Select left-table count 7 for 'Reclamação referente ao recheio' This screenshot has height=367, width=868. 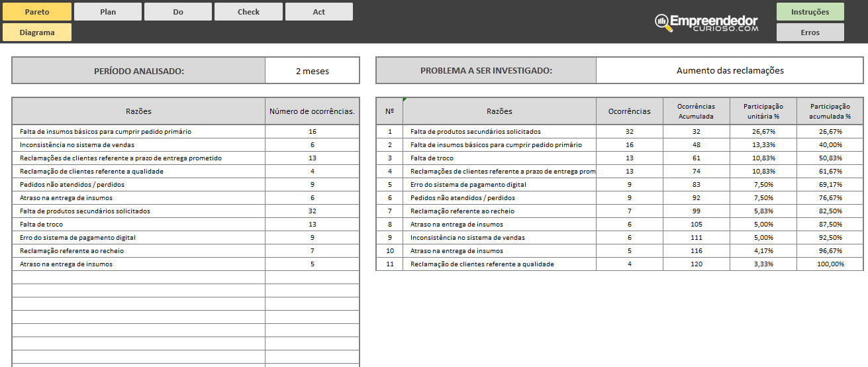coord(313,250)
